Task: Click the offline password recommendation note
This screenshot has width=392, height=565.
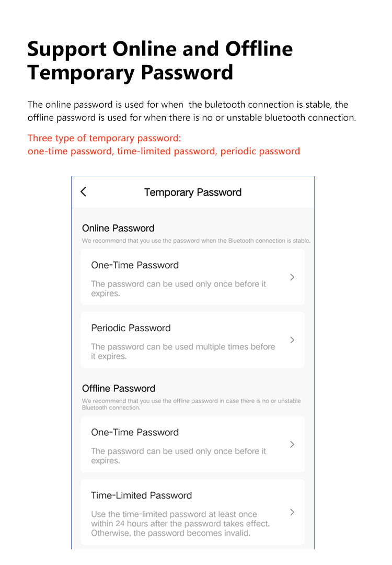Action: click(191, 404)
